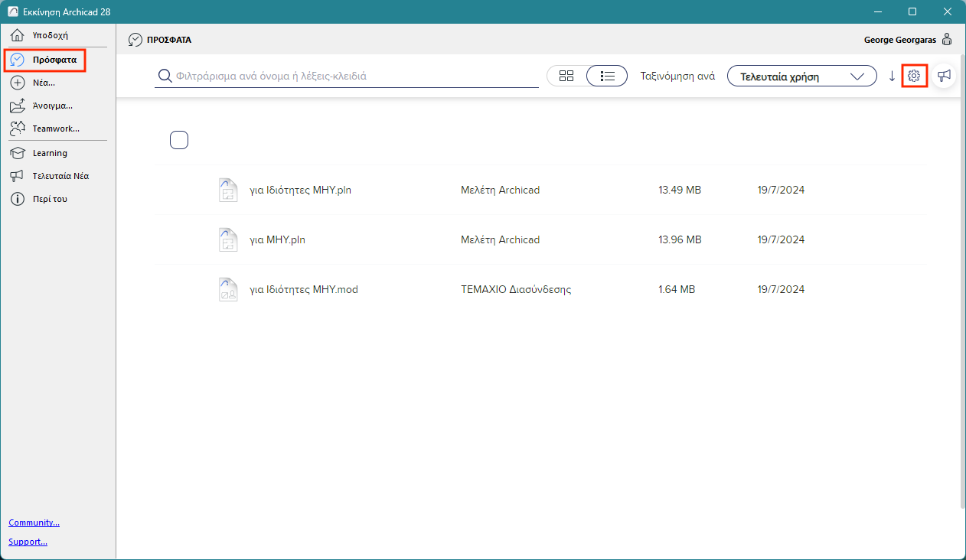Click the file icon for για Ιδιότητες ΜΗΥ.mod
This screenshot has width=966, height=560.
click(227, 289)
